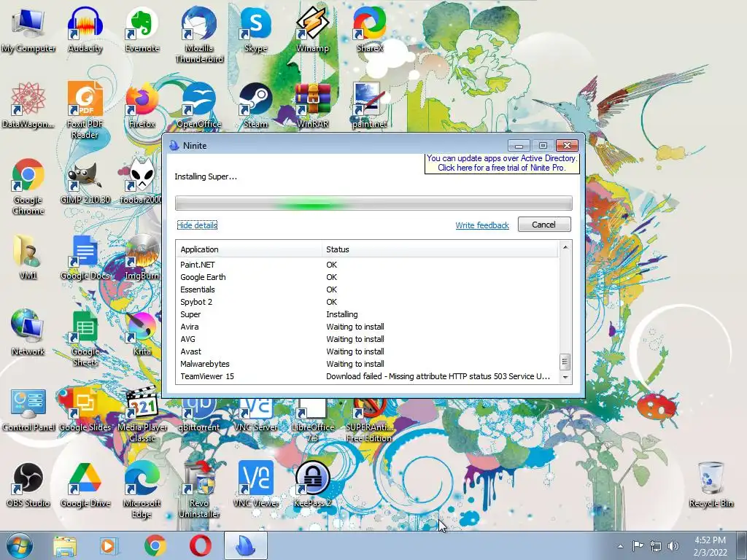Show hidden tray icons arrow
Screen dimensions: 747x560
pyautogui.click(x=620, y=546)
